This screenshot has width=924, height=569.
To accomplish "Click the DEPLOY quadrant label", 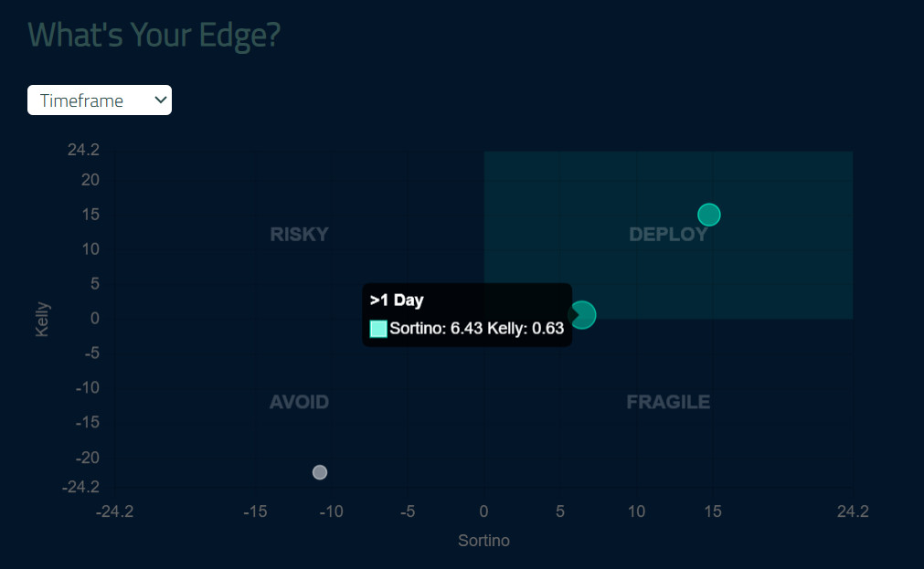I will tap(668, 235).
